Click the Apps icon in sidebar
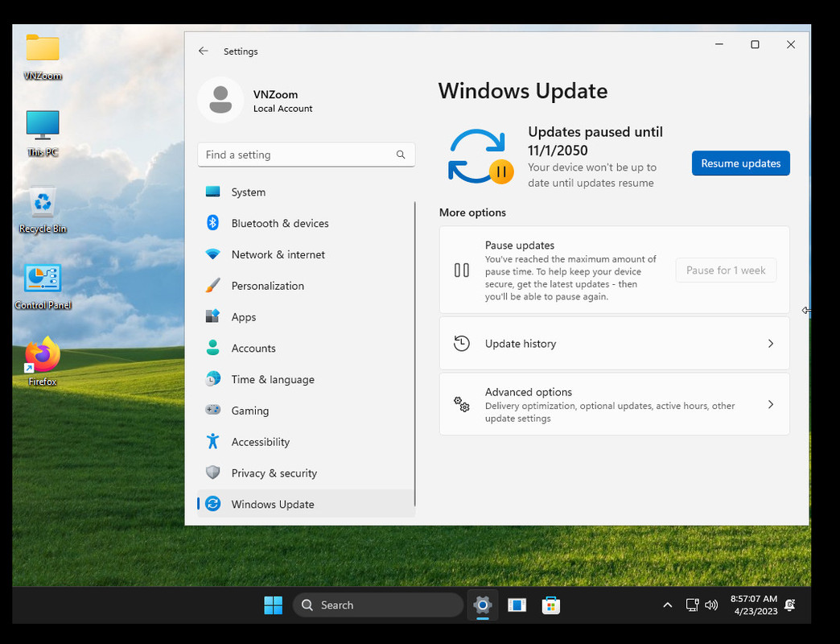This screenshot has height=644, width=840. [212, 316]
